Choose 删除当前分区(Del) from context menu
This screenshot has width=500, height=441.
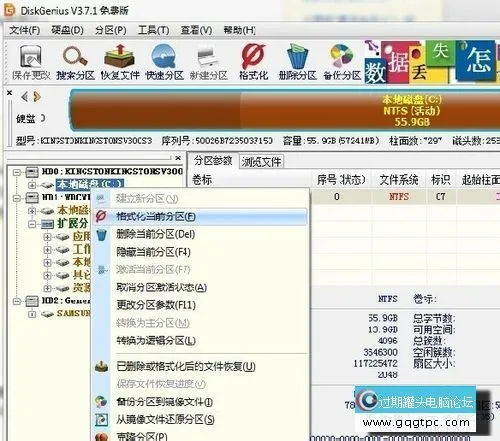point(200,234)
